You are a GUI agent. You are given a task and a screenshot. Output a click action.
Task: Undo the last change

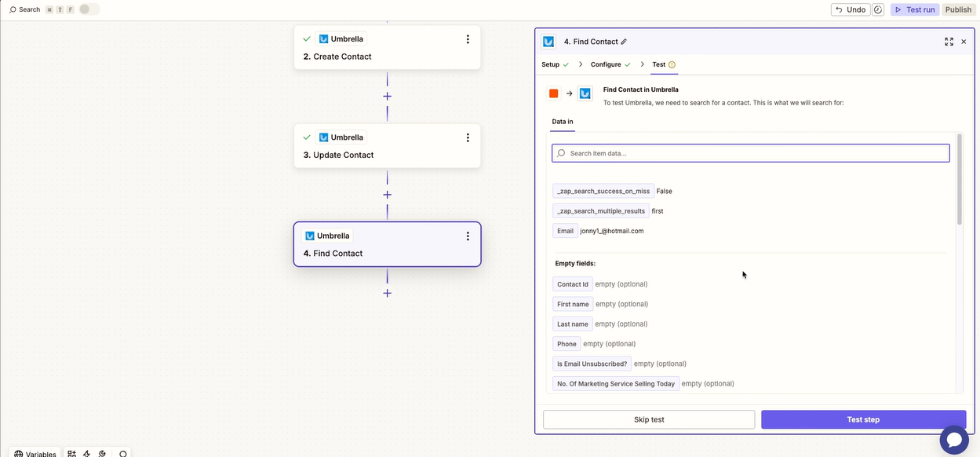(851, 9)
